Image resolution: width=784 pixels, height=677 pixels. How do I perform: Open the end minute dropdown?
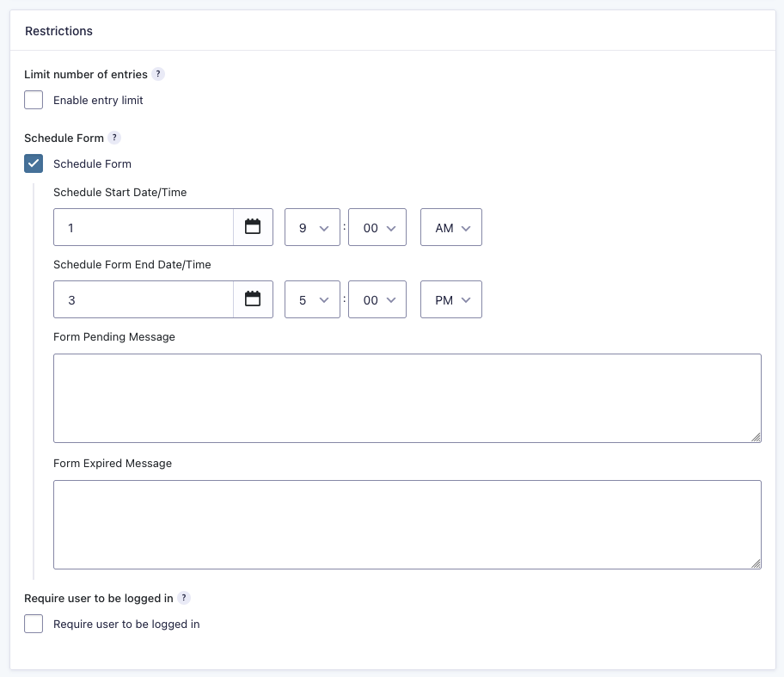pyautogui.click(x=377, y=300)
